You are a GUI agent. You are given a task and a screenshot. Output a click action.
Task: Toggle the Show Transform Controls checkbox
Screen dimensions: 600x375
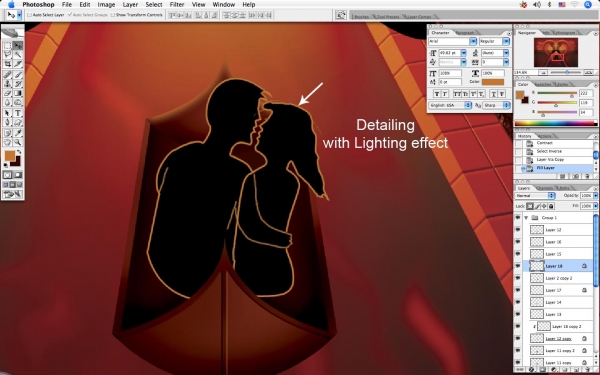coord(112,15)
